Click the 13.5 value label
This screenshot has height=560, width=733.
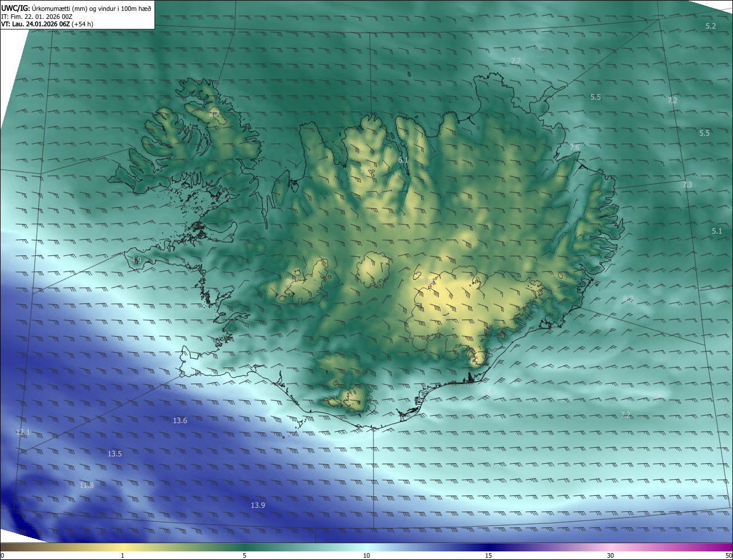(x=115, y=453)
